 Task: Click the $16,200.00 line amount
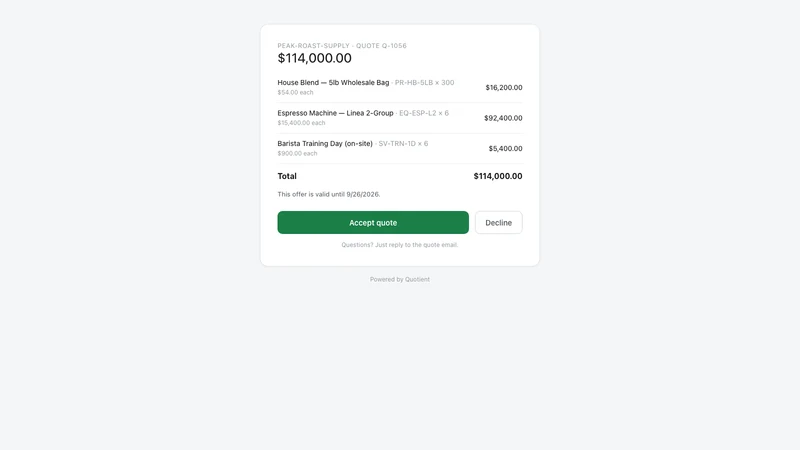504,87
